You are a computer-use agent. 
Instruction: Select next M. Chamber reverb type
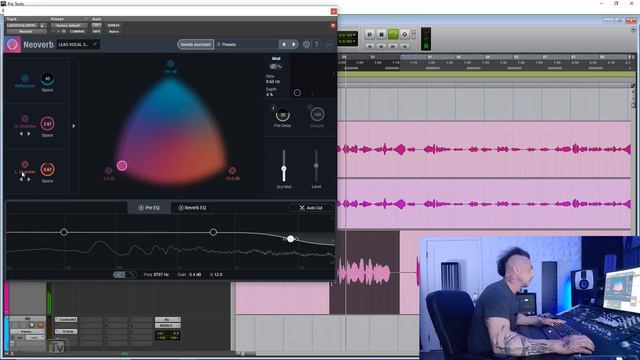click(x=29, y=133)
